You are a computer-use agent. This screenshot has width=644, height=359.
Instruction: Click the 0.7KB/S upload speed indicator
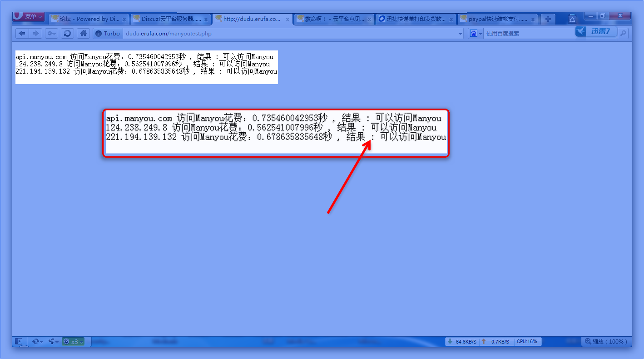(x=496, y=342)
